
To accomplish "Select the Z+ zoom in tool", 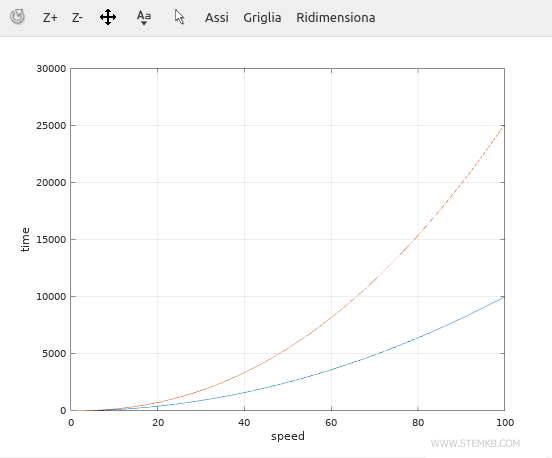I will [50, 18].
